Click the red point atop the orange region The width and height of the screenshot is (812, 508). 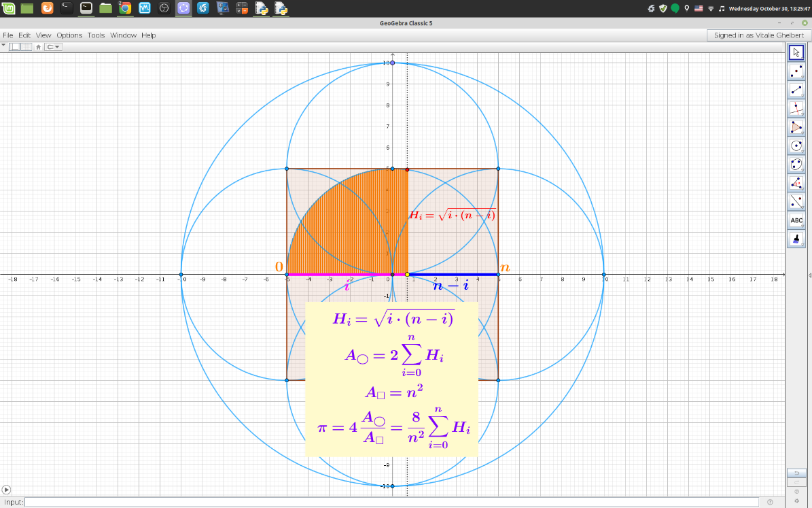click(407, 169)
